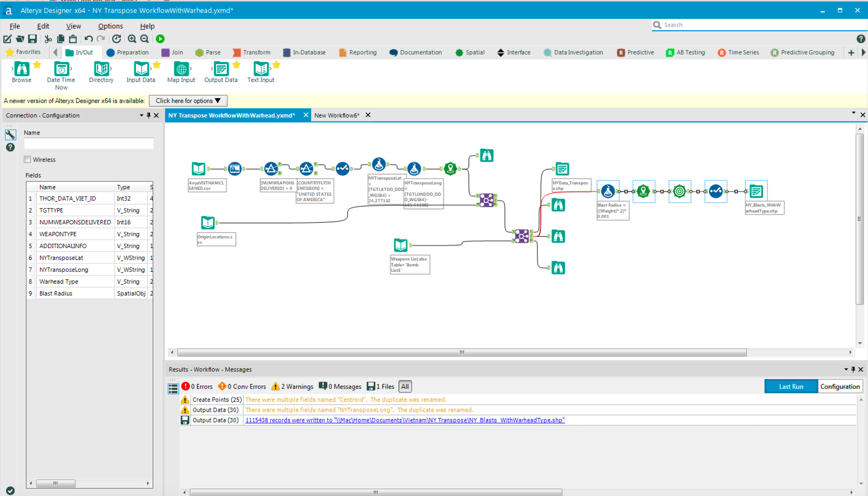Click the Open workflow folder icon
This screenshot has height=496, width=868.
click(x=20, y=39)
